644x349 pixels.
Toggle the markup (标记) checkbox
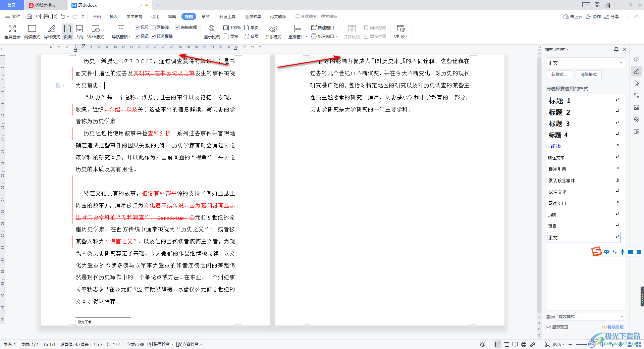[x=137, y=36]
